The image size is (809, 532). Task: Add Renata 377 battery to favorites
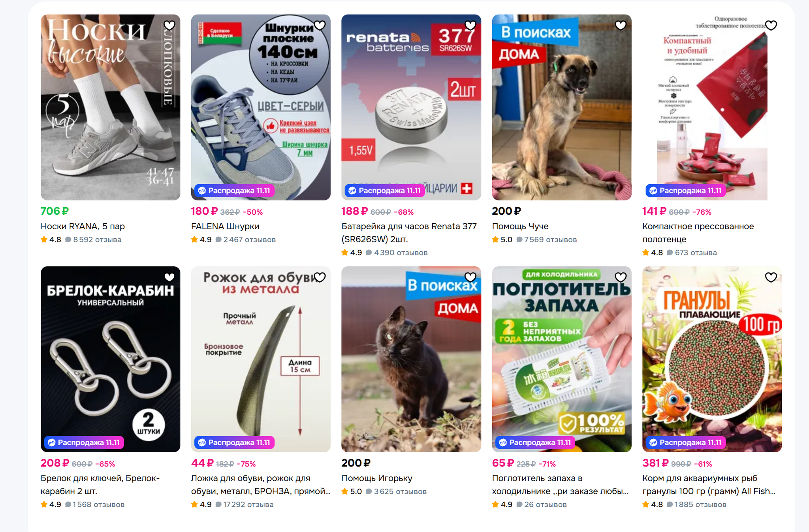pos(470,25)
